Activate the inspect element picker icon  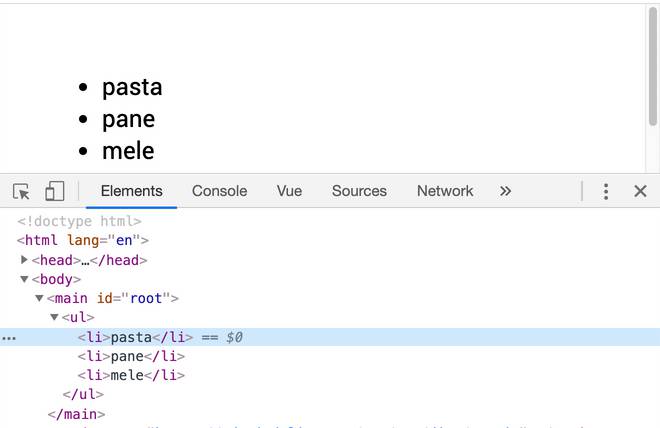pos(21,191)
